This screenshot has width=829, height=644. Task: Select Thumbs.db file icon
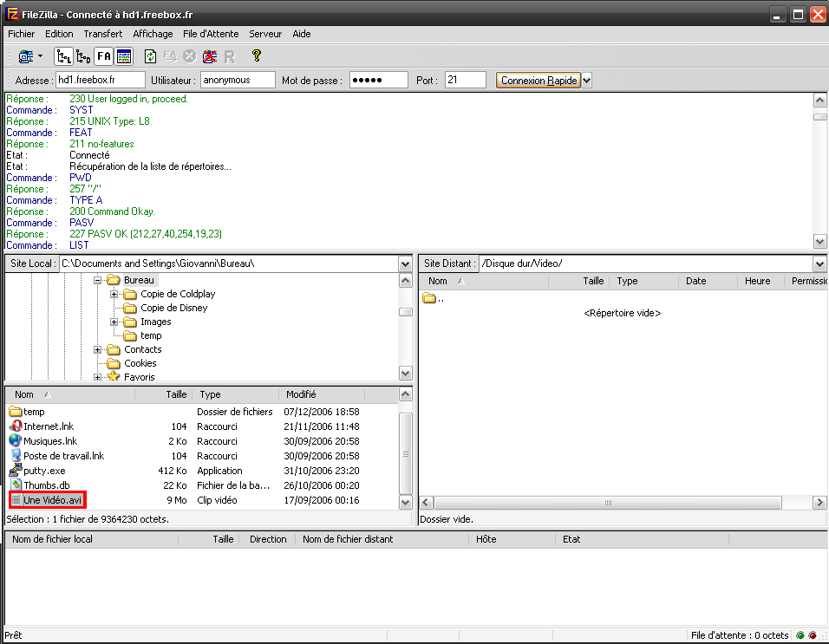(x=16, y=485)
